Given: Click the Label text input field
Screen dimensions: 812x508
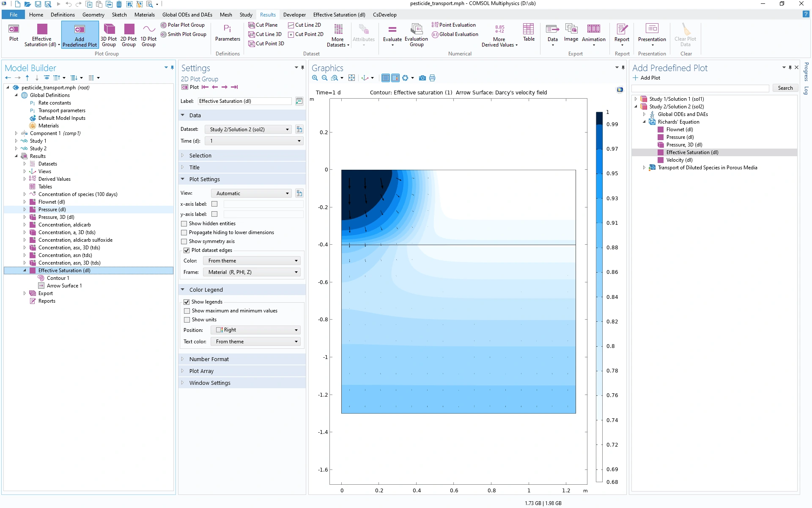Looking at the screenshot, I should (x=244, y=101).
